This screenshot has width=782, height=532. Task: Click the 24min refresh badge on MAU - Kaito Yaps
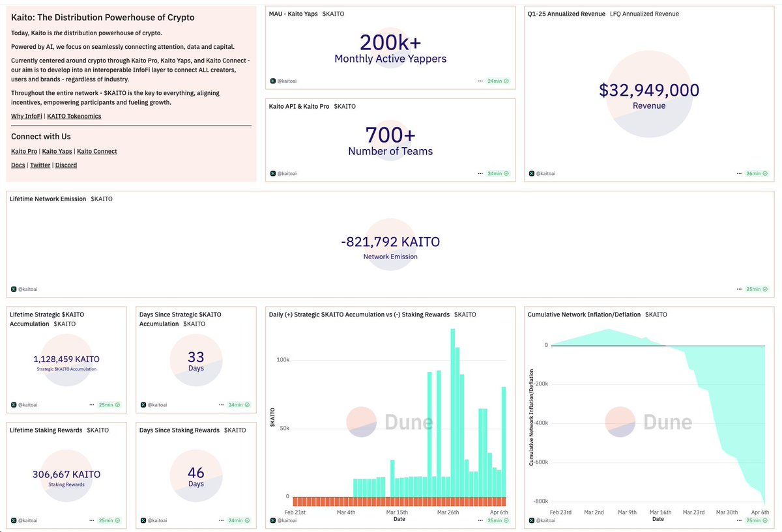coord(498,81)
